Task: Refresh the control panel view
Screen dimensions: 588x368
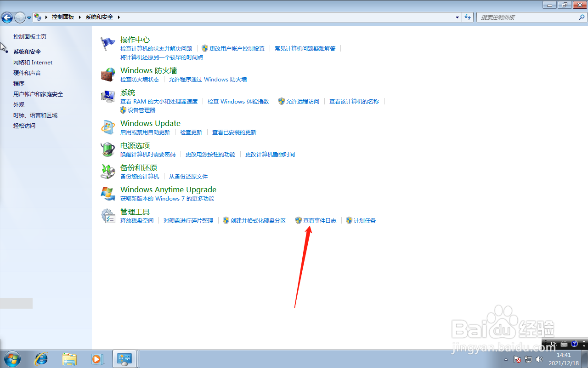Action: [468, 17]
